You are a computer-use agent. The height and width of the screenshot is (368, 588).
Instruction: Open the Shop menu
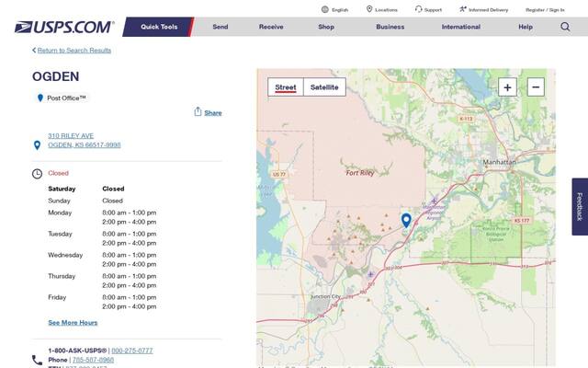326,27
